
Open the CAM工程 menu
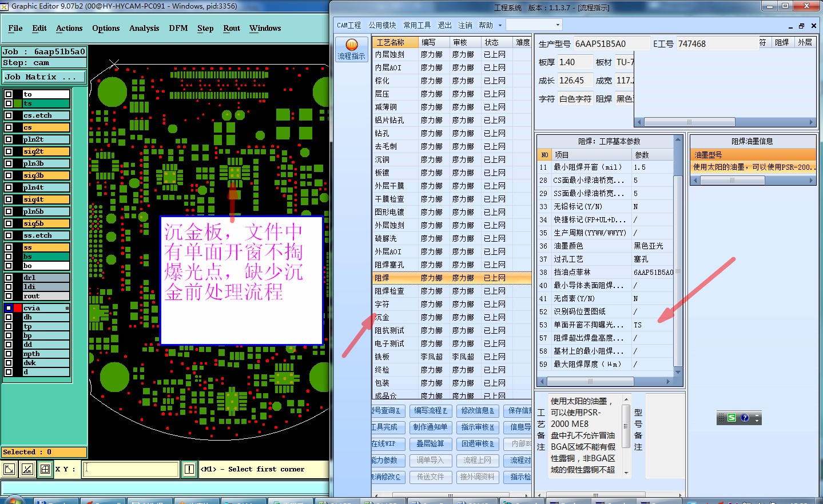[x=349, y=25]
